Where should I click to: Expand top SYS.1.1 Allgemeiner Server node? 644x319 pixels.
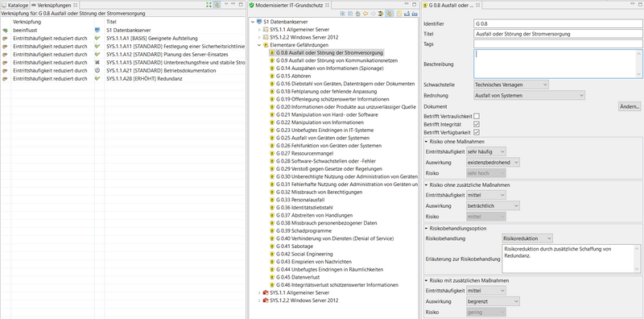click(x=258, y=30)
